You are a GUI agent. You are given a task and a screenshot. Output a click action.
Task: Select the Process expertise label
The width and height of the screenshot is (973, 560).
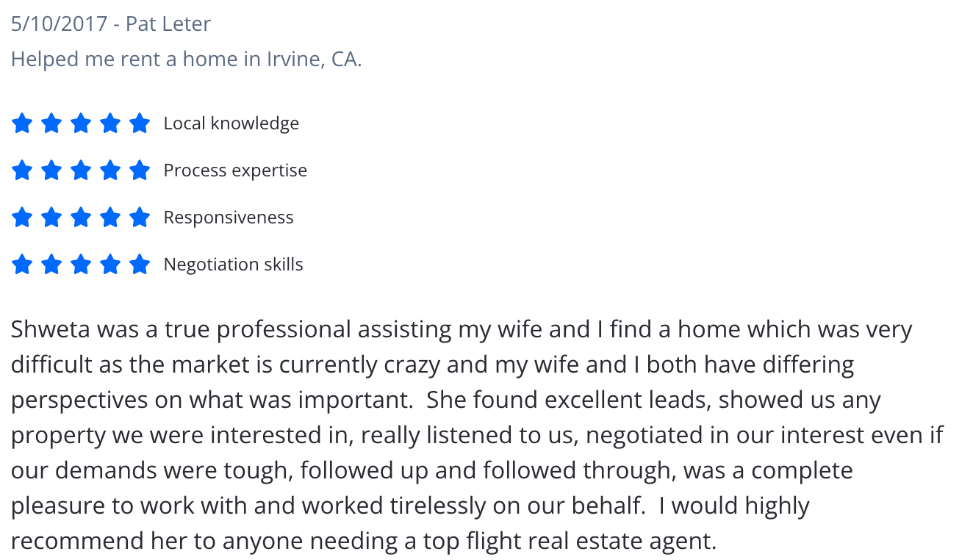click(235, 170)
